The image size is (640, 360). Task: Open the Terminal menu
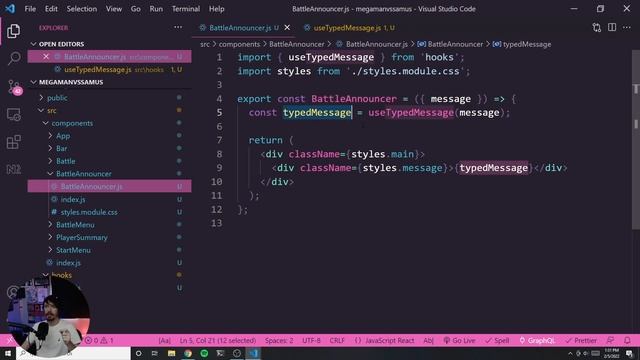coord(186,9)
